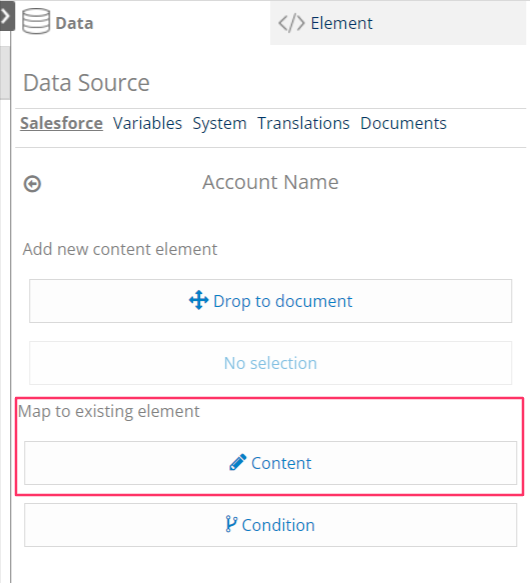
Task: Open the Translations data source
Action: point(303,123)
